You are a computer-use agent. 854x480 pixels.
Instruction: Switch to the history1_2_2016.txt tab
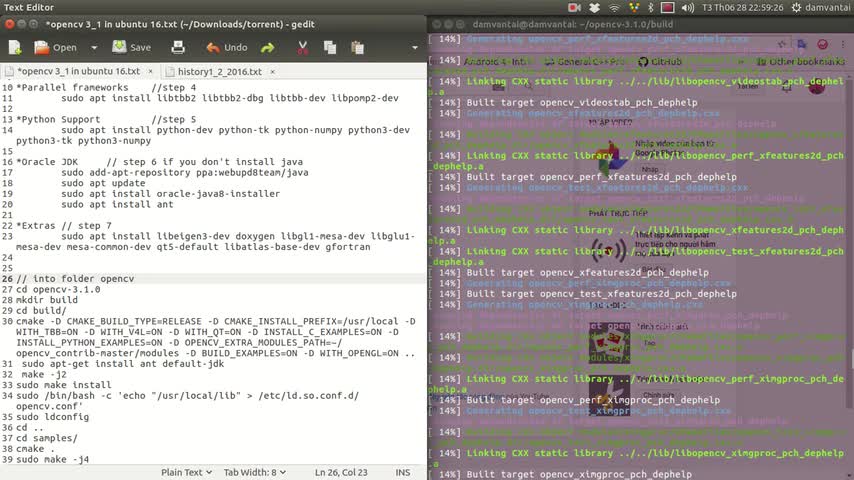[219, 71]
